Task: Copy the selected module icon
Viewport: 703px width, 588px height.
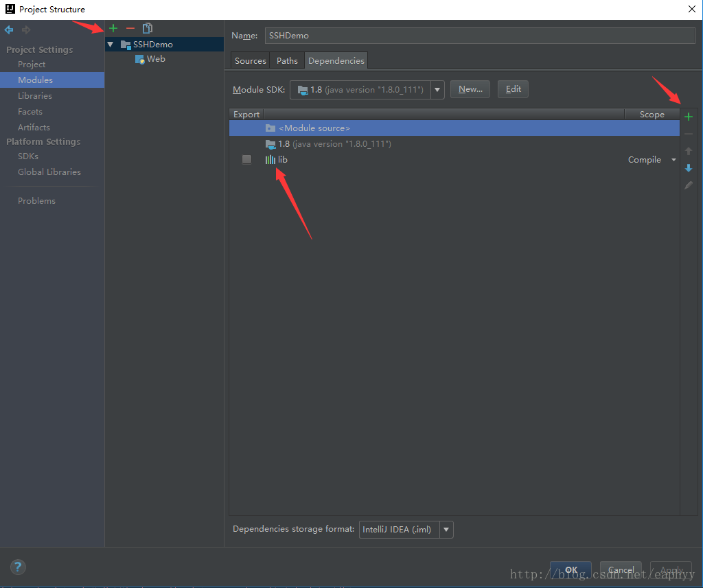Action: 148,29
